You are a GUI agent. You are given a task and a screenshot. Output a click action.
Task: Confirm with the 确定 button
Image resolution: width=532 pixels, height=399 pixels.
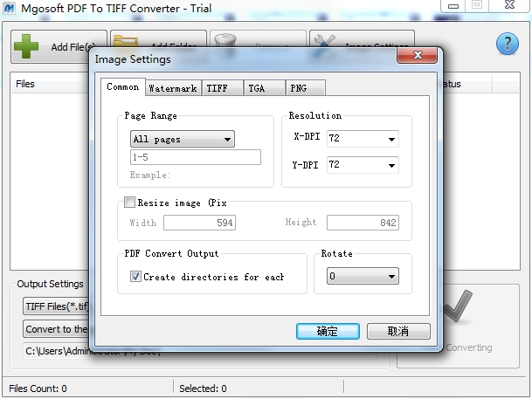[x=328, y=331]
